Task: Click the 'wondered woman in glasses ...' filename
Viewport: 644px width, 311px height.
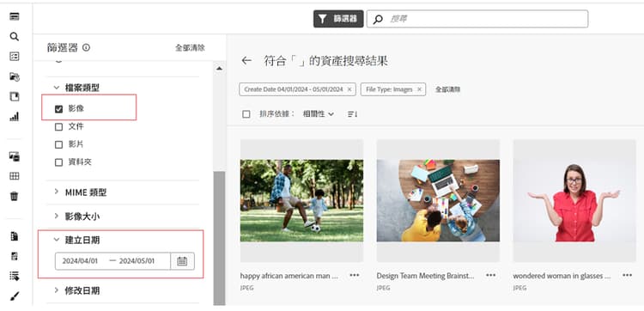Action: pos(562,276)
